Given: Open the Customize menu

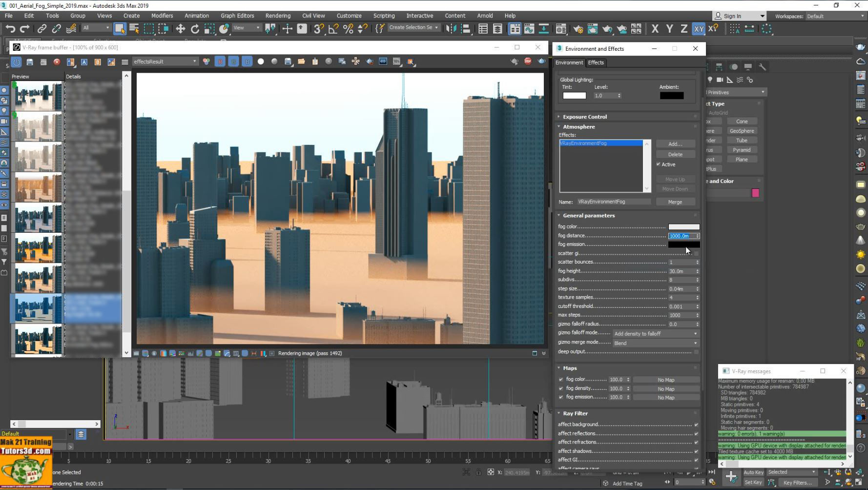Looking at the screenshot, I should point(349,16).
